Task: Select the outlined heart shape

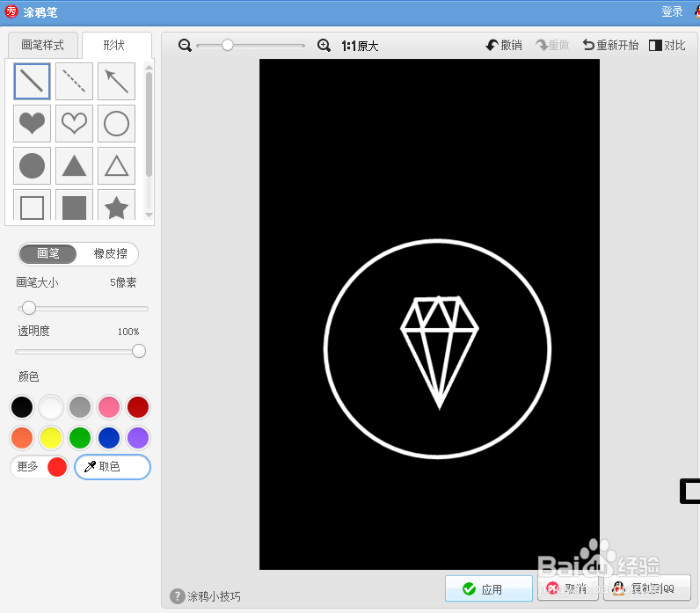Action: 74,123
